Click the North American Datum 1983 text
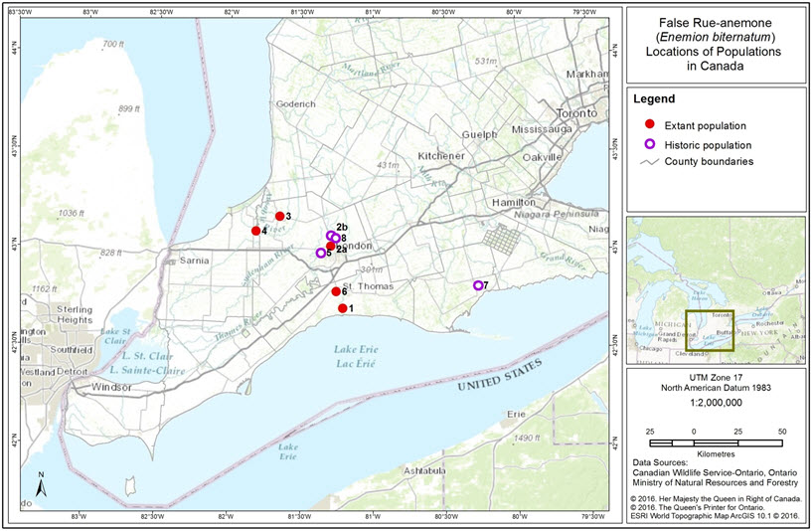The width and height of the screenshot is (812, 531). pyautogui.click(x=716, y=388)
